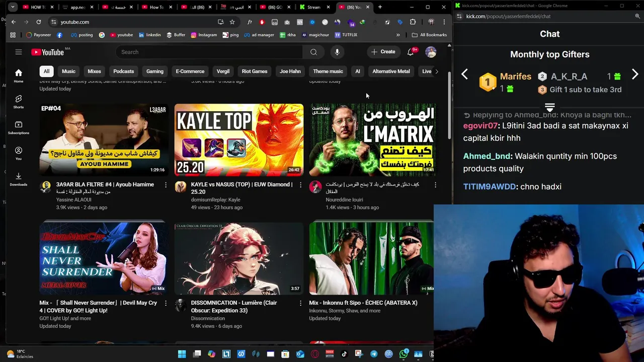Image resolution: width=644 pixels, height=362 pixels.
Task: Play the EP#04 L3A9AR thumbnail video
Action: (104, 140)
